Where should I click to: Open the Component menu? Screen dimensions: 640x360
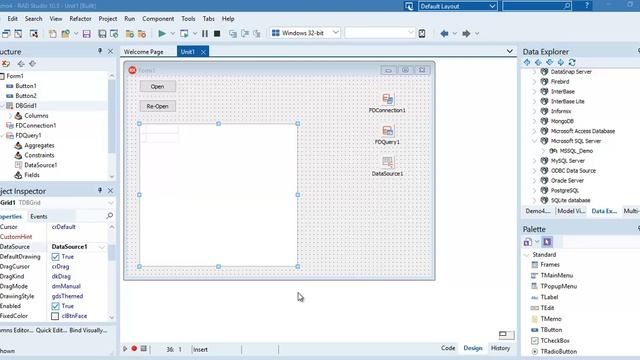click(158, 19)
